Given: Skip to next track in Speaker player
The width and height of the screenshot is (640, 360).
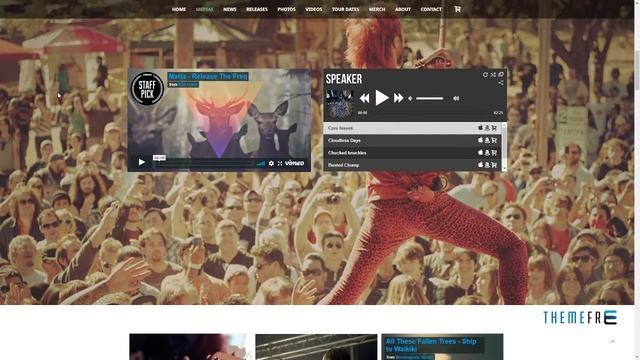Looking at the screenshot, I should (398, 98).
